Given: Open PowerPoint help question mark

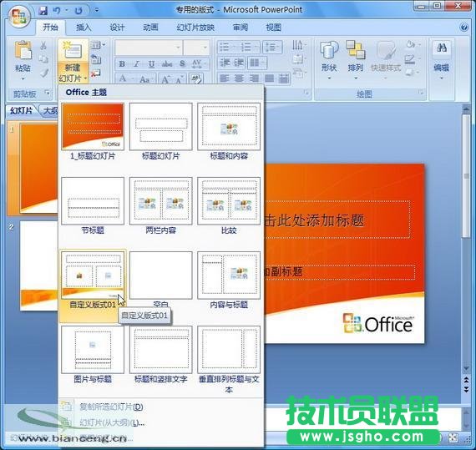Looking at the screenshot, I should coord(463,28).
